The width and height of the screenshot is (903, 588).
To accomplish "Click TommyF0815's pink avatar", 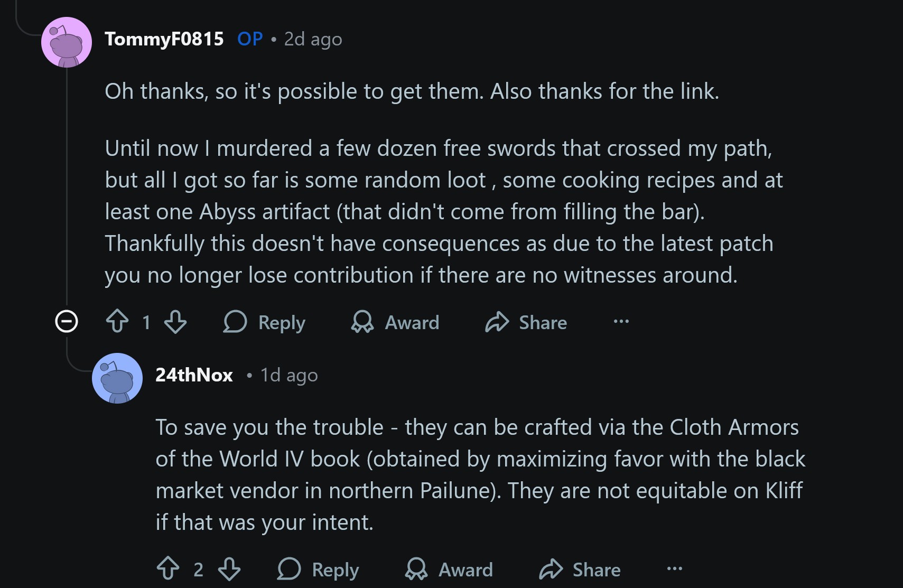I will tap(67, 42).
